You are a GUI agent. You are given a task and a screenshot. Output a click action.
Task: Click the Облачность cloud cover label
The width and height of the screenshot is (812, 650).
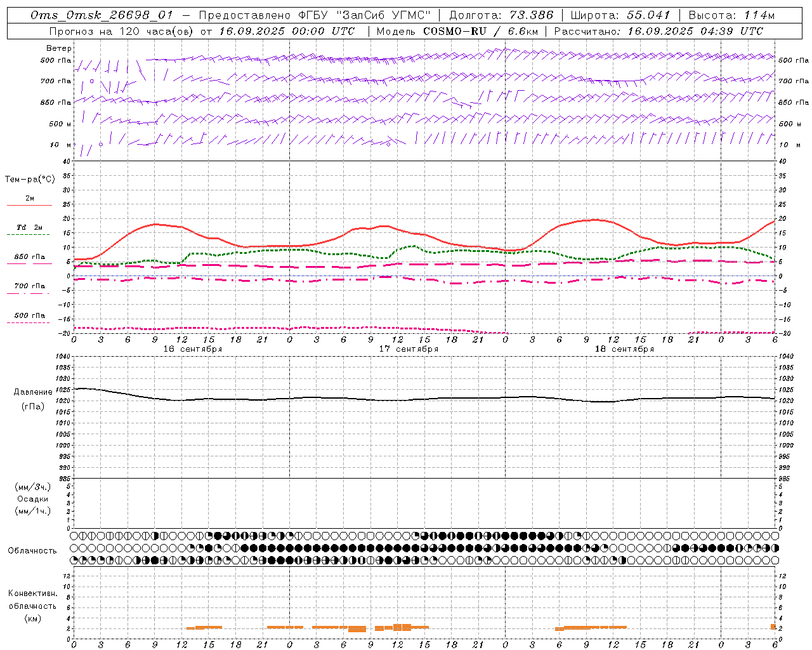(32, 551)
